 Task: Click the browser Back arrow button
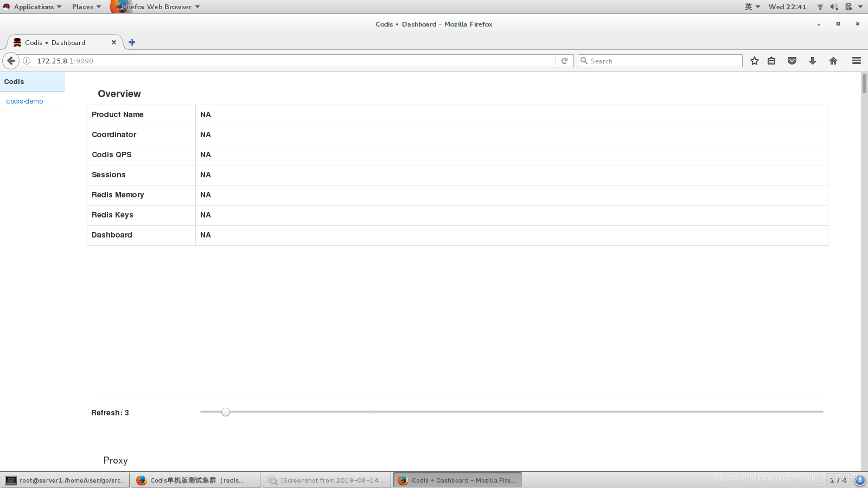(x=10, y=61)
